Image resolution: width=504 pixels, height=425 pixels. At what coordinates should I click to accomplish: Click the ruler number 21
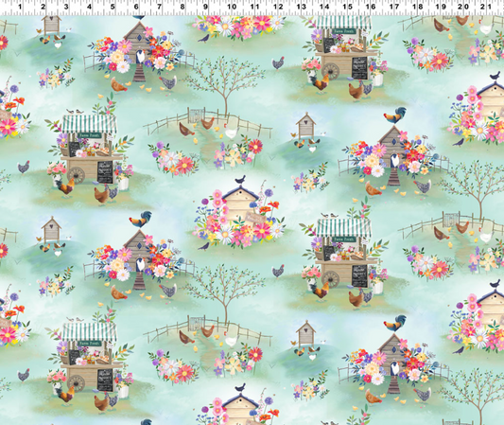486,7
